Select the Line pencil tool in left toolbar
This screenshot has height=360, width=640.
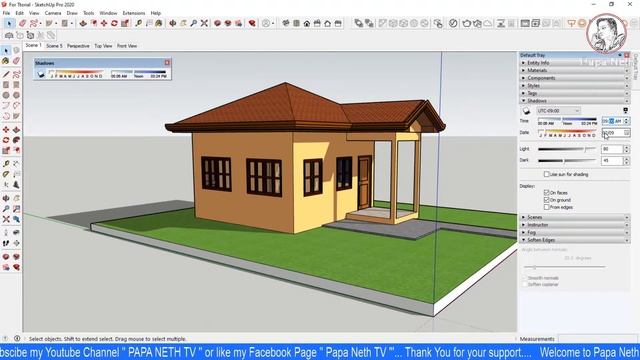pos(6,74)
